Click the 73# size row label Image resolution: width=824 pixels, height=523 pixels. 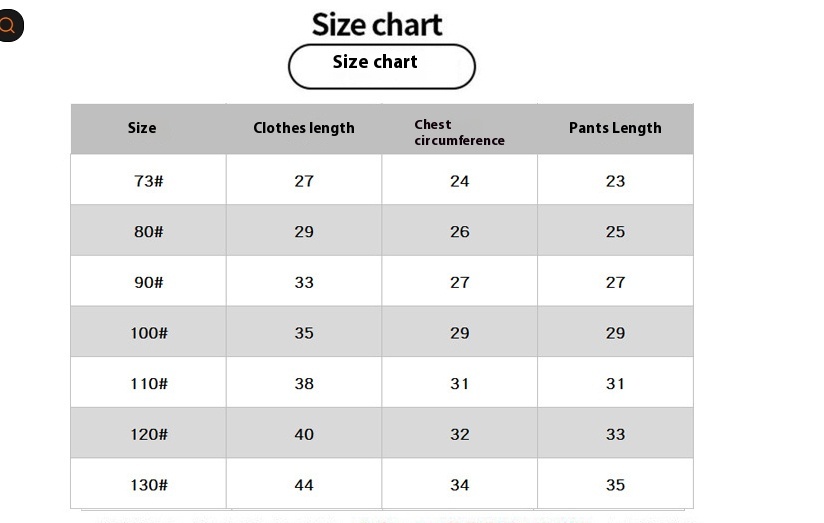148,181
